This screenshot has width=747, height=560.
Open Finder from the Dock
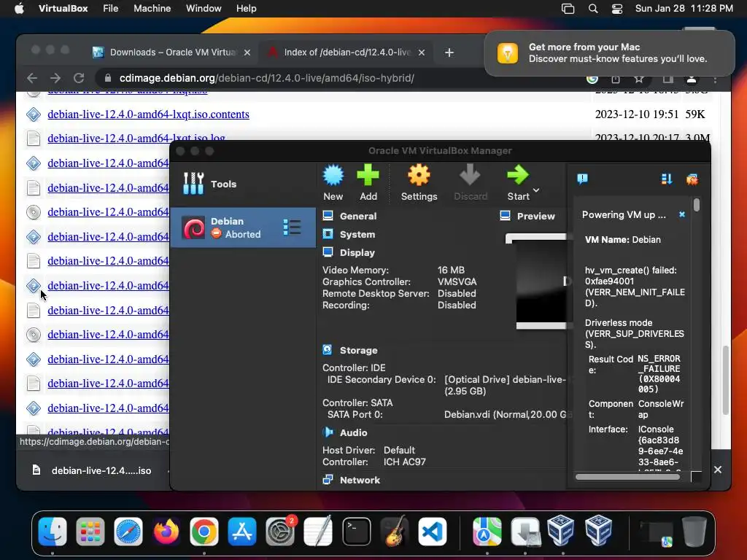[53, 532]
